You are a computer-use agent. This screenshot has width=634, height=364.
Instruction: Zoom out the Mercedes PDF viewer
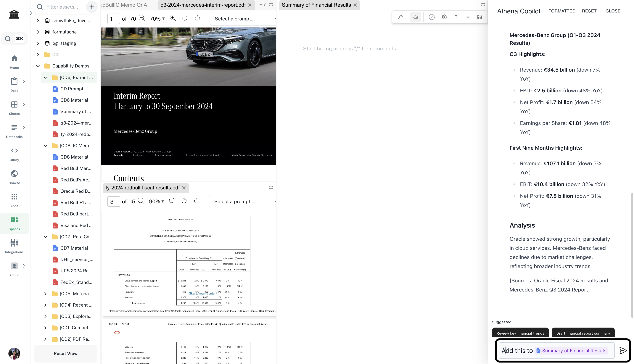pos(141,18)
